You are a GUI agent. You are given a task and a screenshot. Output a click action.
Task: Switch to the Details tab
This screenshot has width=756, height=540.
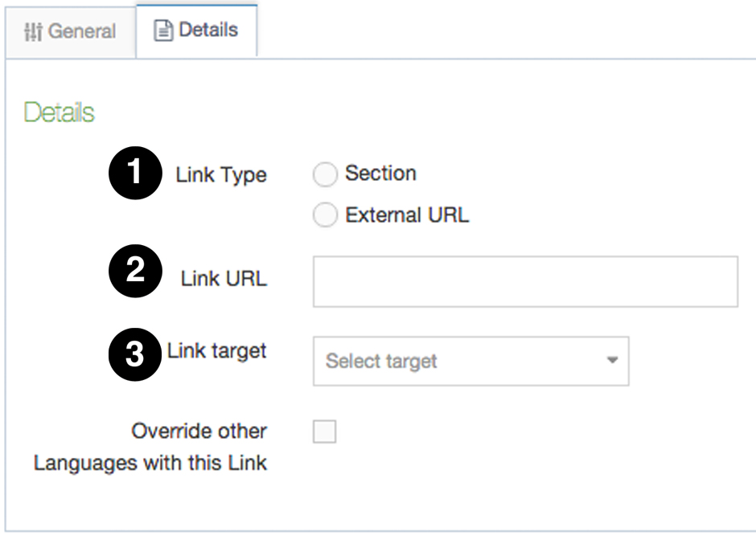pos(197,31)
